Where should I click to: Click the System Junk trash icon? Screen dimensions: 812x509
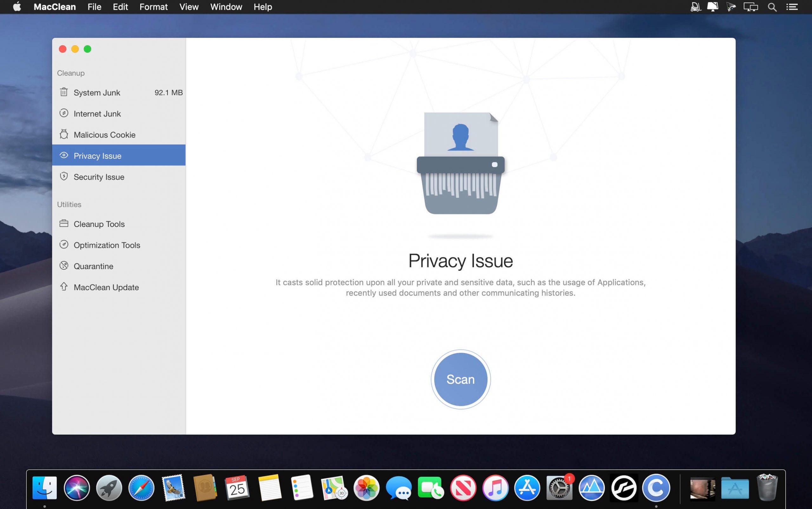[64, 92]
